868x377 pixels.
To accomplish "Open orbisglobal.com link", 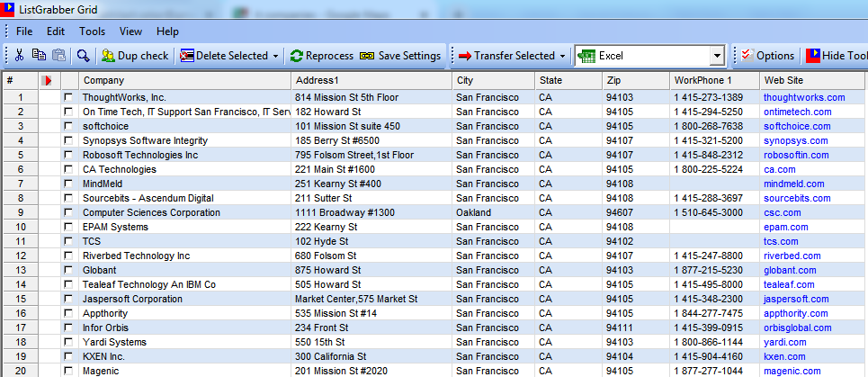I will (798, 328).
